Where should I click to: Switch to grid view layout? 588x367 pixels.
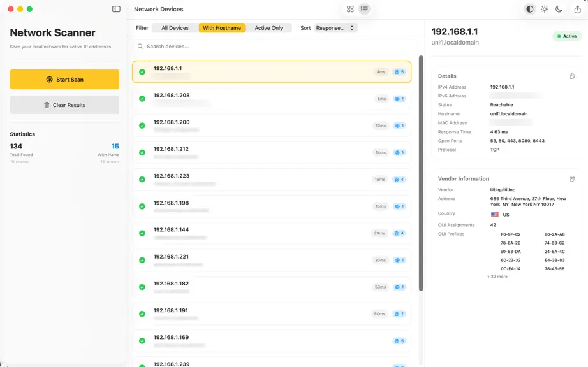(x=350, y=9)
